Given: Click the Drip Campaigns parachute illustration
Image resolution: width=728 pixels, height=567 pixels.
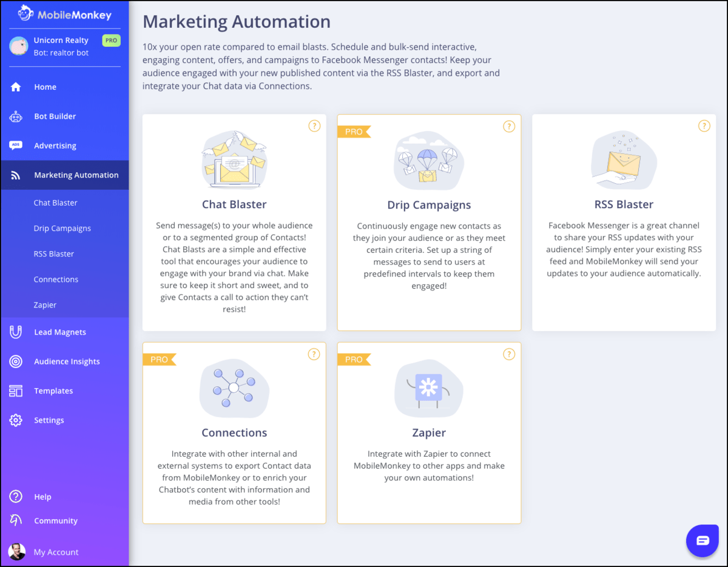Looking at the screenshot, I should [x=429, y=160].
